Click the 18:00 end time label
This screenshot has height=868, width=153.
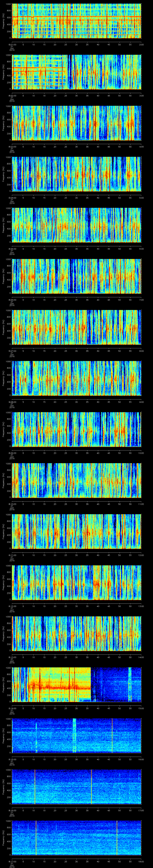(x=141, y=861)
